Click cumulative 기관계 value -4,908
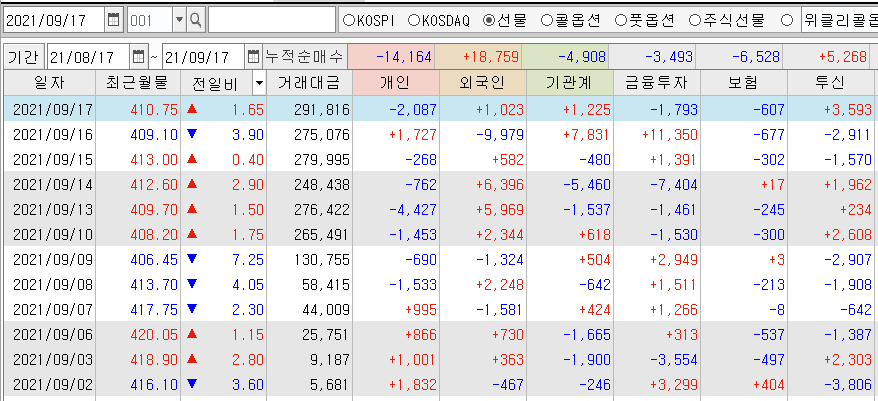 565,57
